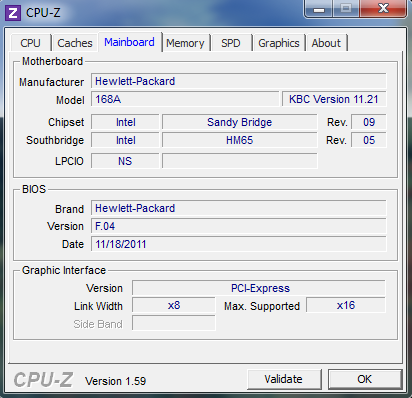
Task: Click the Version 1.59 text
Action: [115, 381]
